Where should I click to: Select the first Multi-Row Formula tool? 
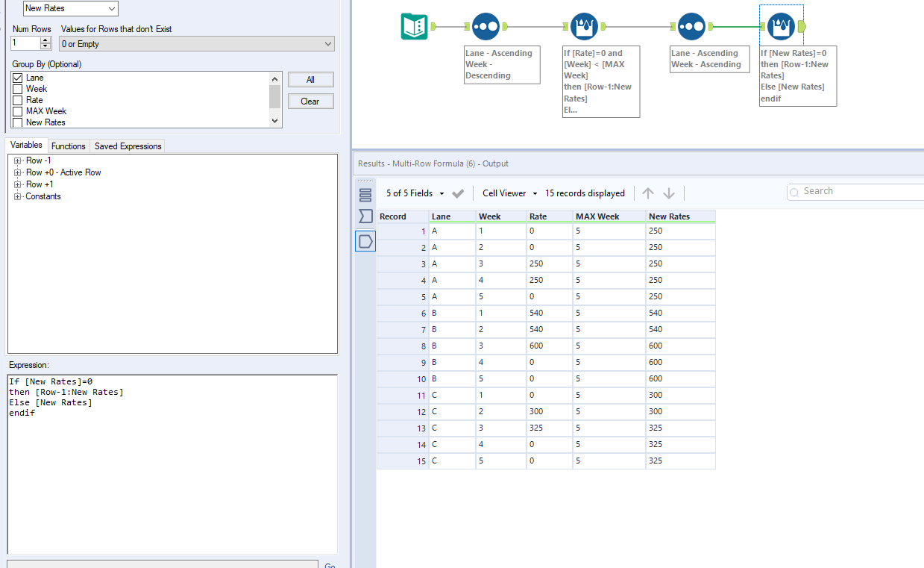pos(584,26)
